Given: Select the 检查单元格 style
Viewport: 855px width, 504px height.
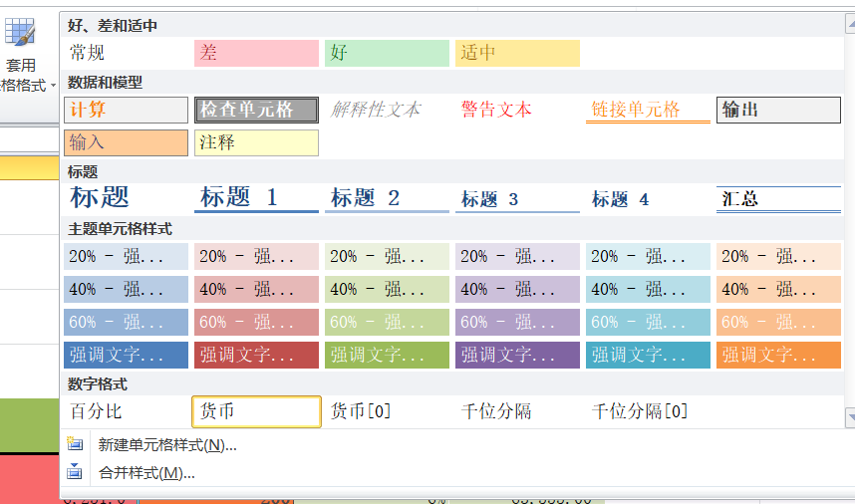Looking at the screenshot, I should coord(256,110).
